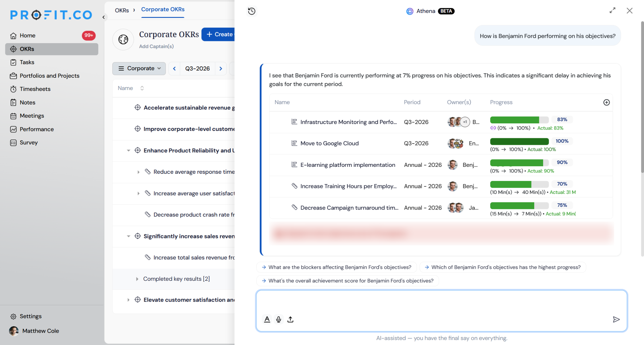The image size is (644, 345).
Task: Expand Elevate customer satisfaction objective
Action: (x=128, y=300)
